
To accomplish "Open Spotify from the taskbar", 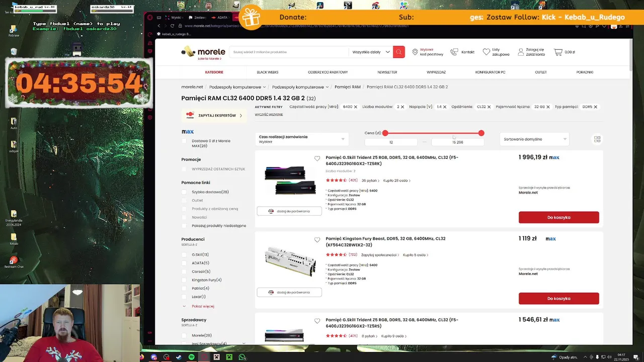I will 192,357.
